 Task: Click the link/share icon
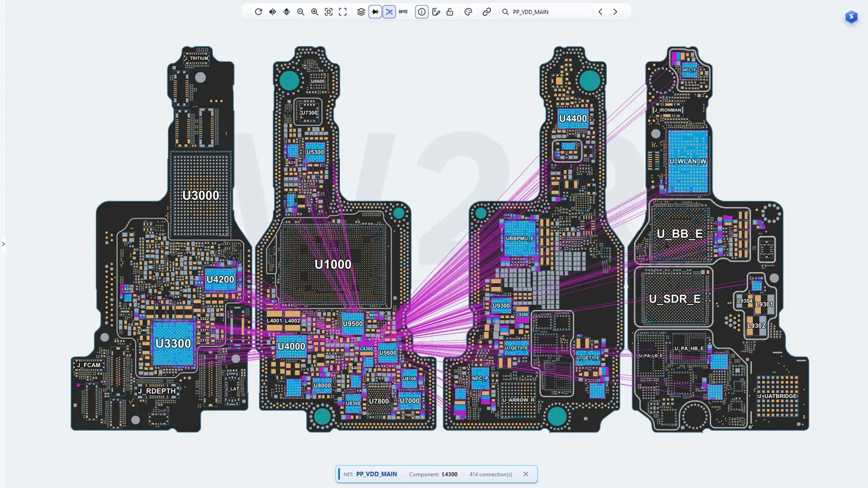pyautogui.click(x=487, y=11)
